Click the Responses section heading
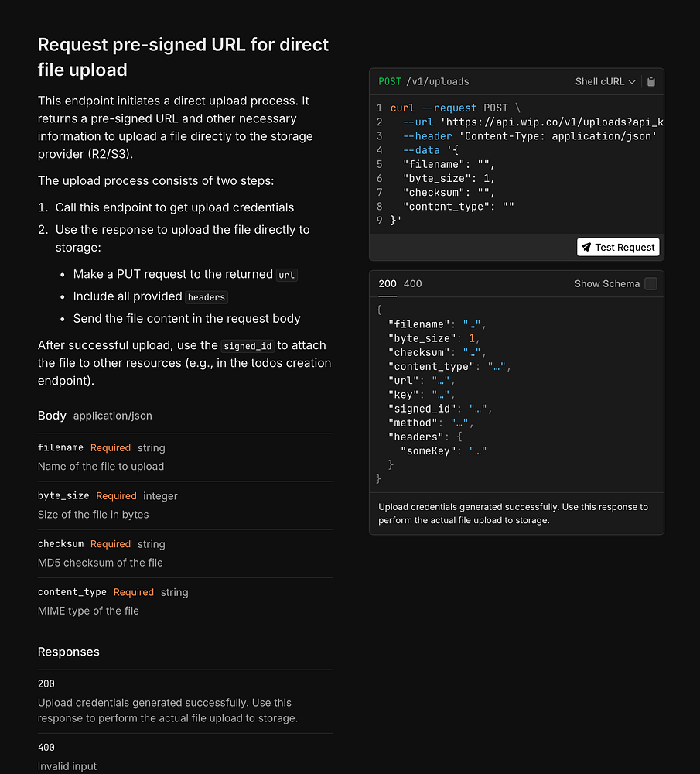The image size is (700, 774). point(69,652)
